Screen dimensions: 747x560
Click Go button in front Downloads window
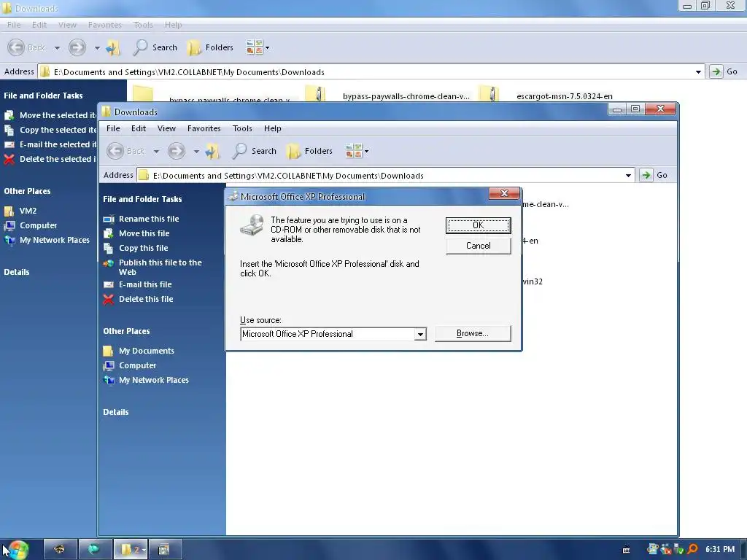point(654,175)
